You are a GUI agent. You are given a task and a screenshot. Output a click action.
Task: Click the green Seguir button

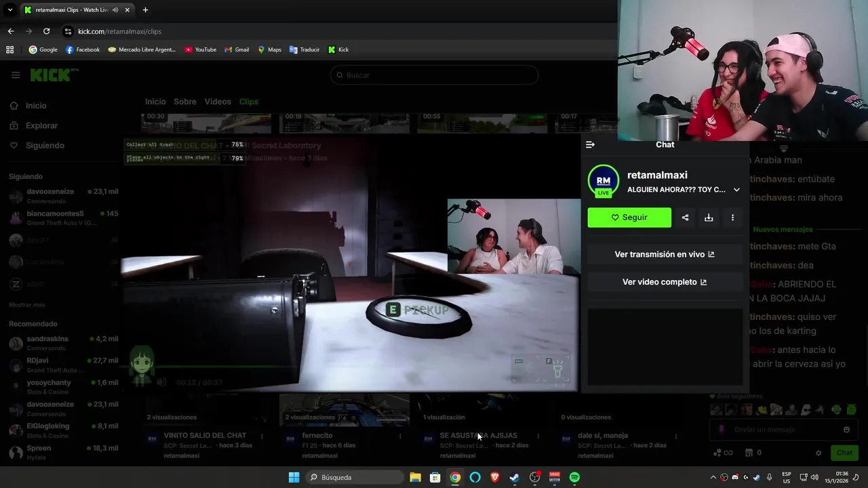coord(629,218)
